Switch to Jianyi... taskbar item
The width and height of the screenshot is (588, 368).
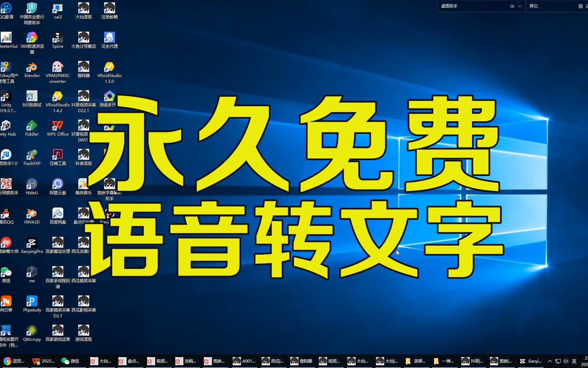click(x=531, y=361)
